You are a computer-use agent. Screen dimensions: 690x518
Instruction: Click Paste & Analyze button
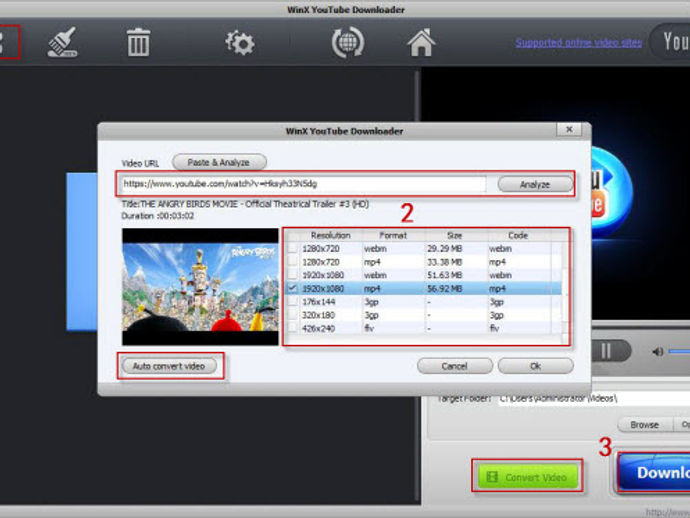click(219, 162)
